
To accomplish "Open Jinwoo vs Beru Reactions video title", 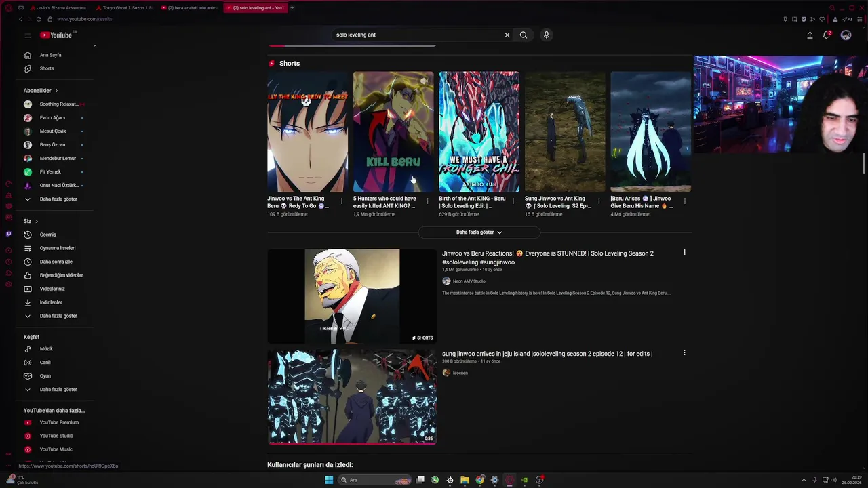I will [x=548, y=258].
